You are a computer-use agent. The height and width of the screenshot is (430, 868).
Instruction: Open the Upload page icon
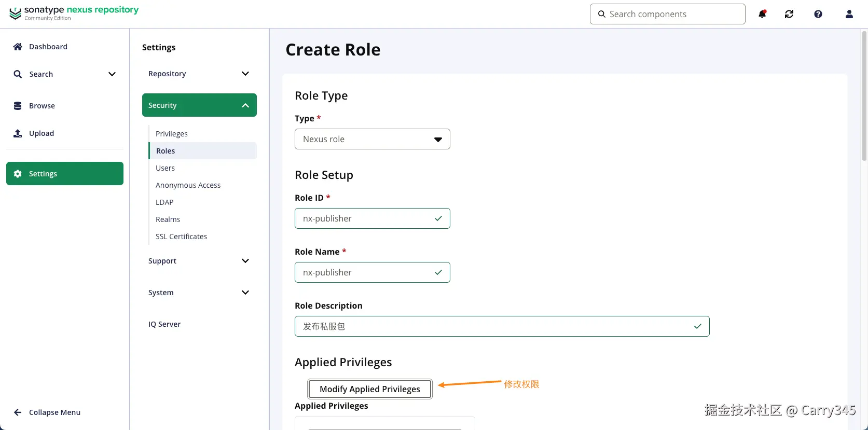[x=18, y=133]
